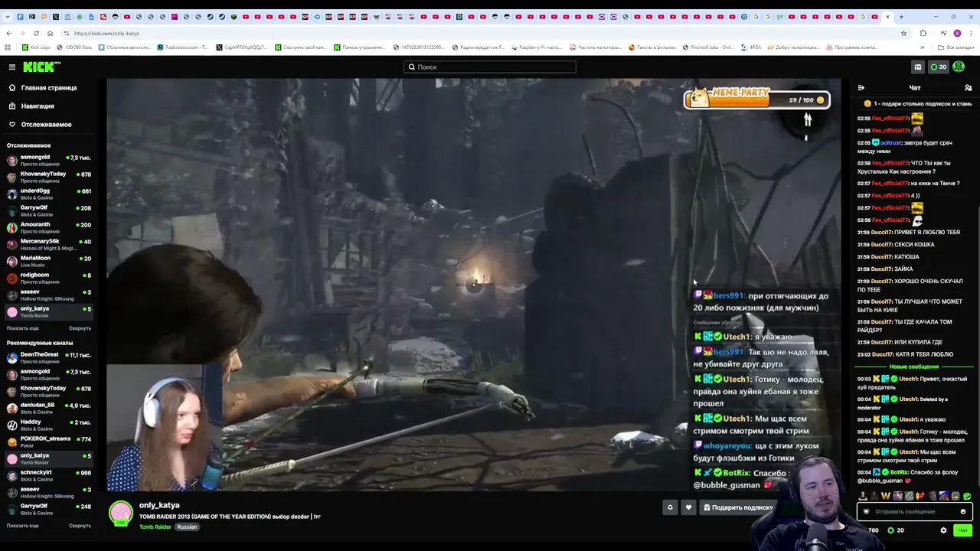Reload the page in browser
Image resolution: width=980 pixels, height=551 pixels.
36,34
